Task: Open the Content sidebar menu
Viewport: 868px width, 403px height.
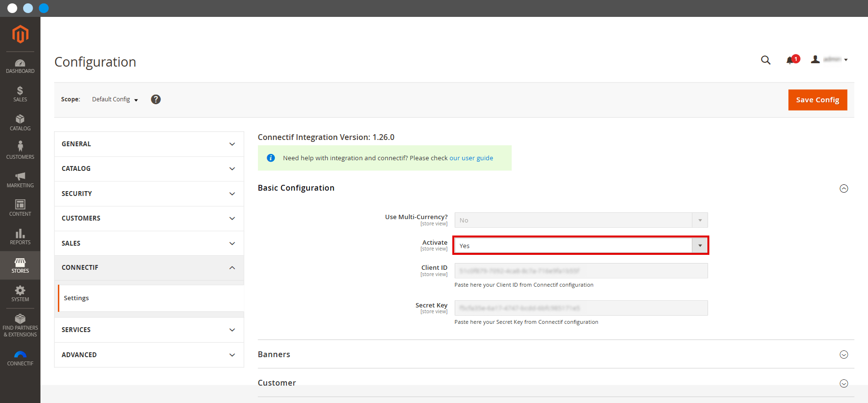Action: 20,208
